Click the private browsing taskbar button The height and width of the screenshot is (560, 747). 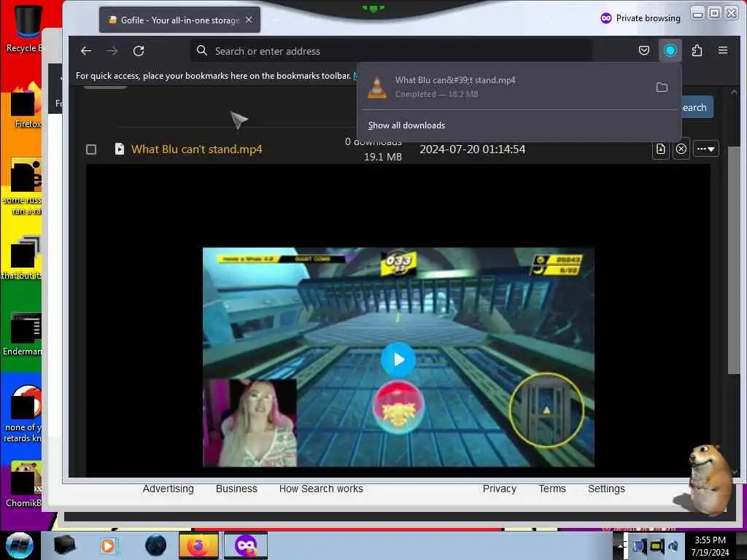pos(246,545)
